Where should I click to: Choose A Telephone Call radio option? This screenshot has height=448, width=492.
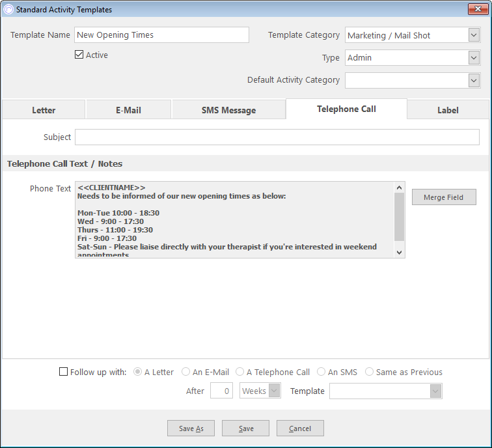click(239, 372)
